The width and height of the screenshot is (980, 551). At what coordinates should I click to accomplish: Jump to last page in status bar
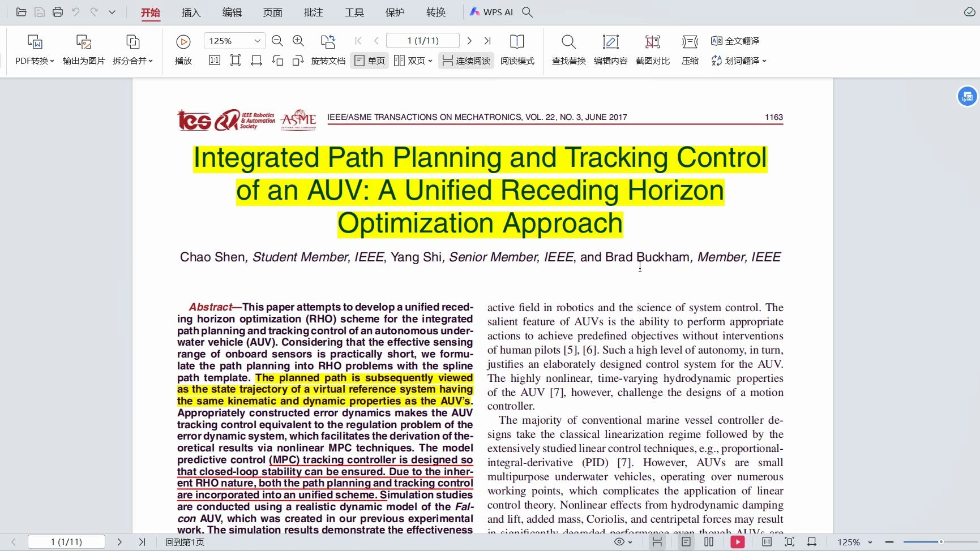tap(142, 542)
